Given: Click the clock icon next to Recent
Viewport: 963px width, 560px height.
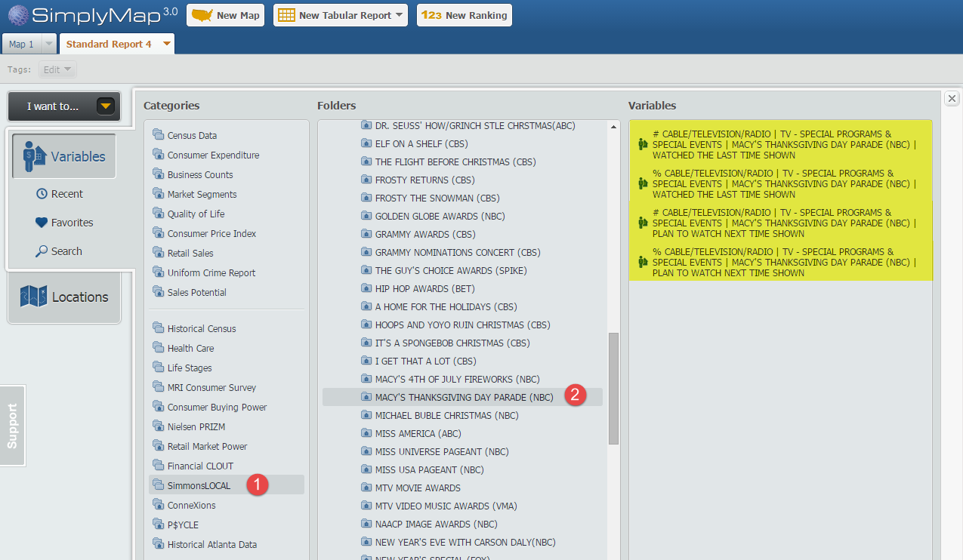Looking at the screenshot, I should tap(42, 194).
